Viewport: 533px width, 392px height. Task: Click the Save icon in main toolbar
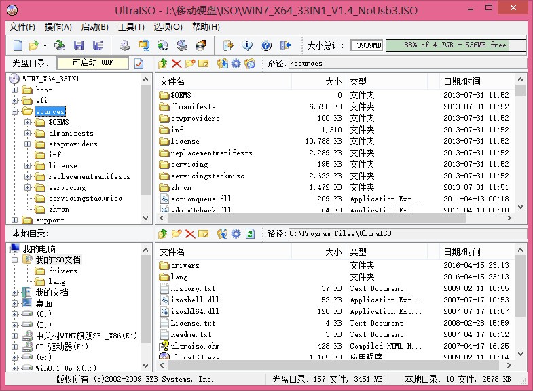(79, 45)
